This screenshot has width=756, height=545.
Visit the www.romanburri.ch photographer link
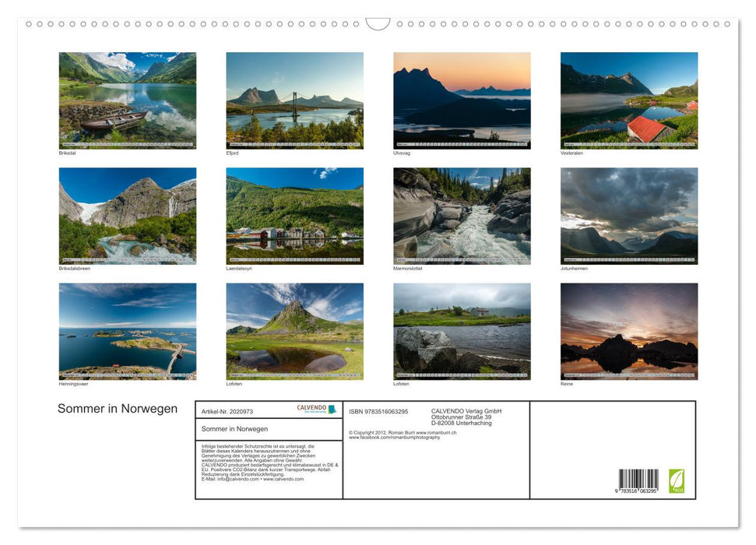point(436,433)
